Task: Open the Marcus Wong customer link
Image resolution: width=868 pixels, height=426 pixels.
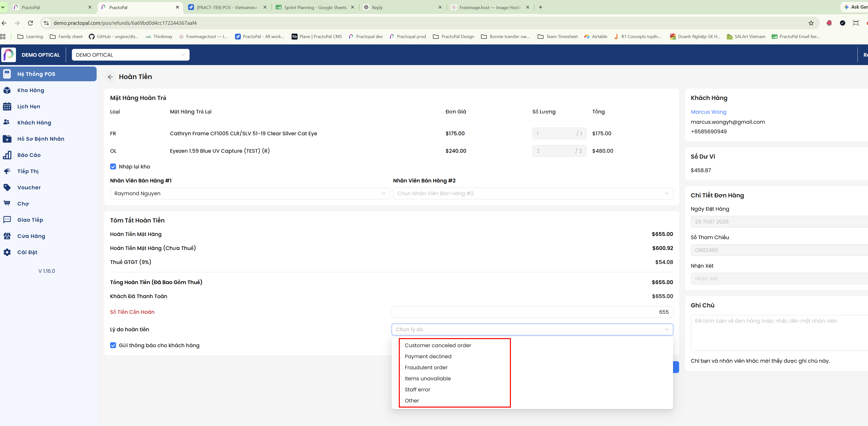Action: pyautogui.click(x=708, y=112)
